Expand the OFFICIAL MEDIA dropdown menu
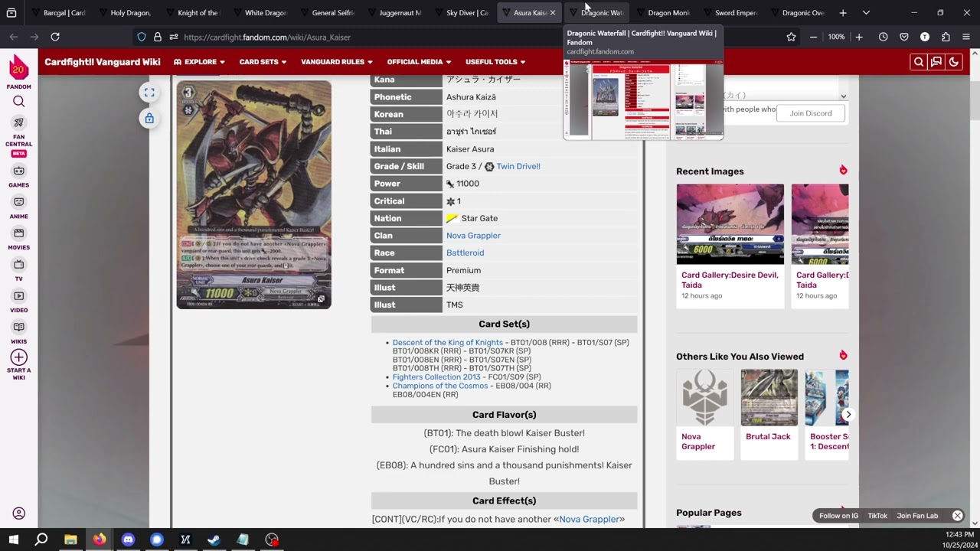The image size is (980, 551). pos(419,62)
